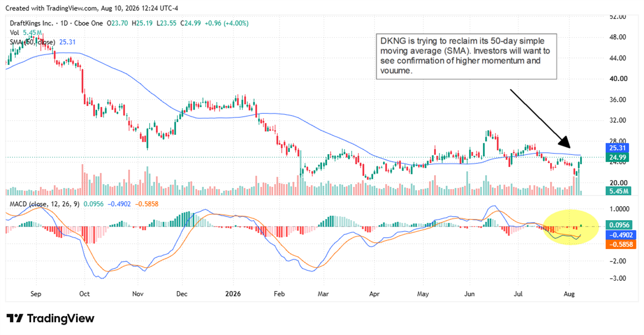
Task: Click the green 0.0956 histogram scale label
Action: point(619,225)
